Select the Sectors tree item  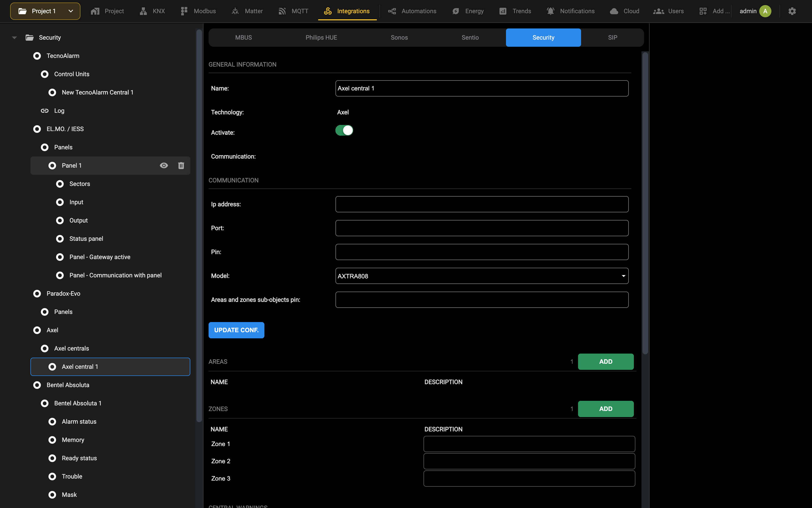click(110, 184)
